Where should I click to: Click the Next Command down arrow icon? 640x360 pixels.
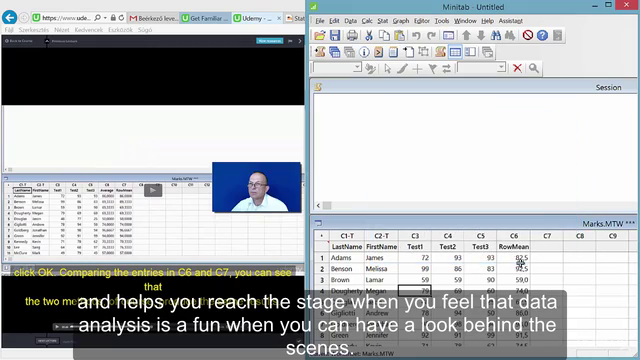(481, 36)
